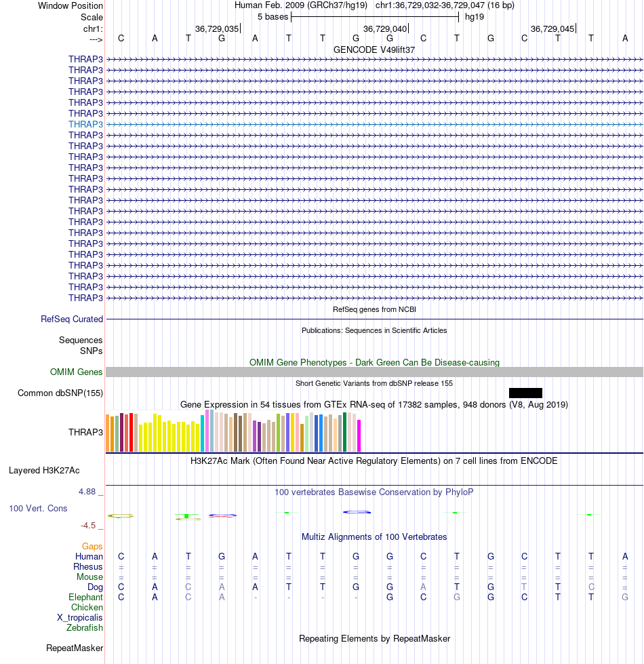Click the RepeatMasker track label
Image resolution: width=644 pixels, height=664 pixels.
[75, 648]
